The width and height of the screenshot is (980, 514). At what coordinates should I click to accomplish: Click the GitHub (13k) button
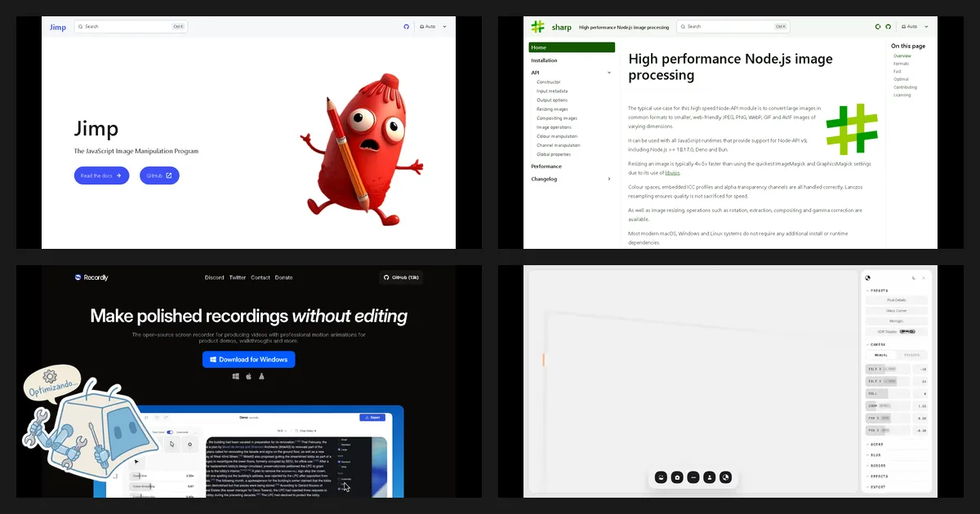[x=401, y=277]
